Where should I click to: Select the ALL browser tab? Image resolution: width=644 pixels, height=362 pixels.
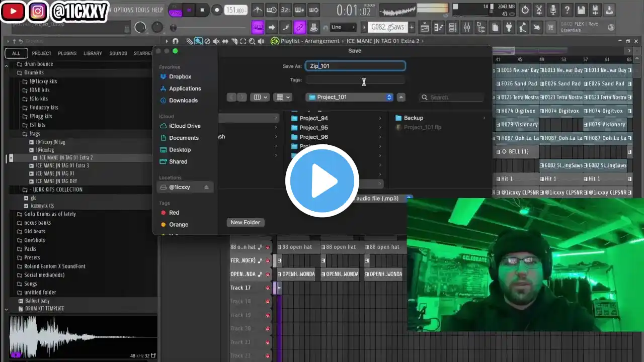pyautogui.click(x=16, y=53)
